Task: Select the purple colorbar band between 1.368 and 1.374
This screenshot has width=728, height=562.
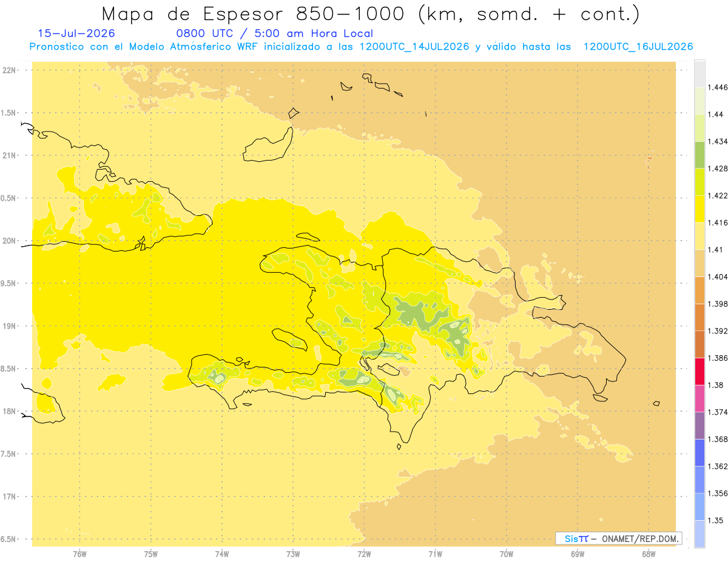Action: point(699,425)
